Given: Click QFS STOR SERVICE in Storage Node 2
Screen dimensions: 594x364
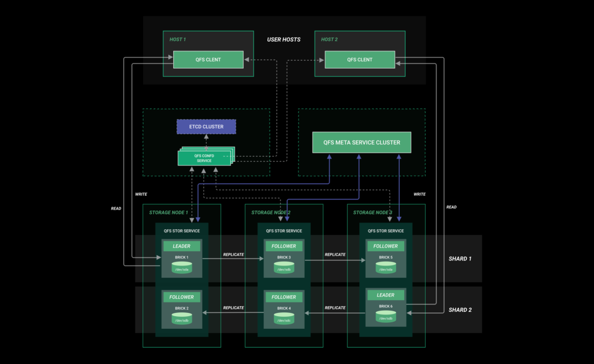Looking at the screenshot, I should click(x=284, y=231).
